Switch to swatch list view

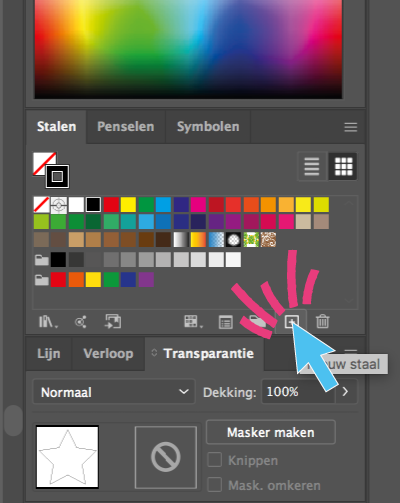click(312, 166)
